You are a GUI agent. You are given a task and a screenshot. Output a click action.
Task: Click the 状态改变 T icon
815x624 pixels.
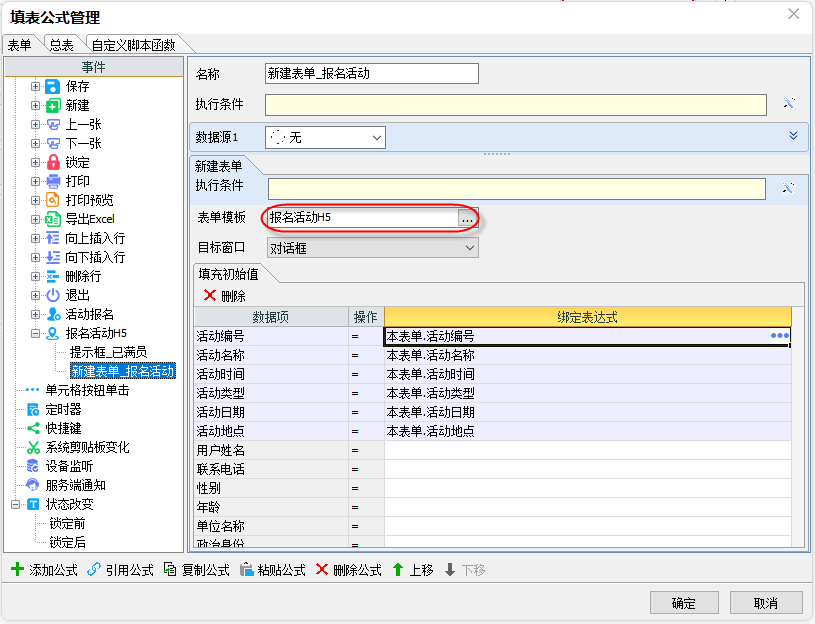[33, 504]
